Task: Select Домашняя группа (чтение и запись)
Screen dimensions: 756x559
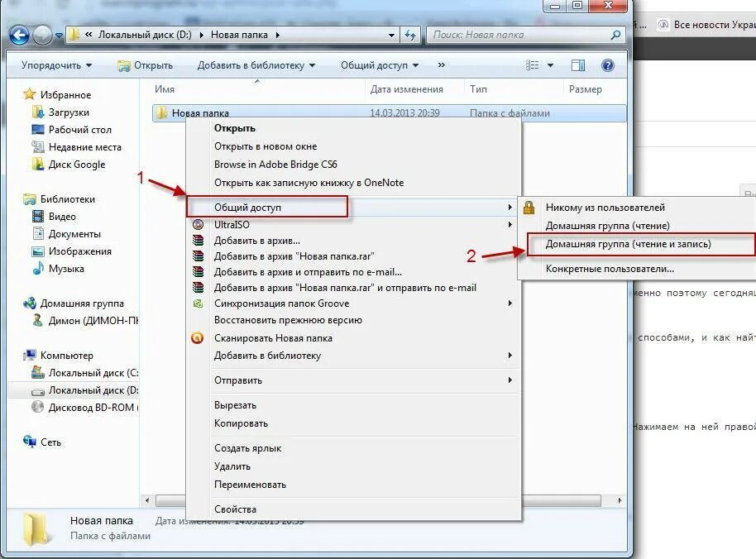Action: click(x=629, y=244)
